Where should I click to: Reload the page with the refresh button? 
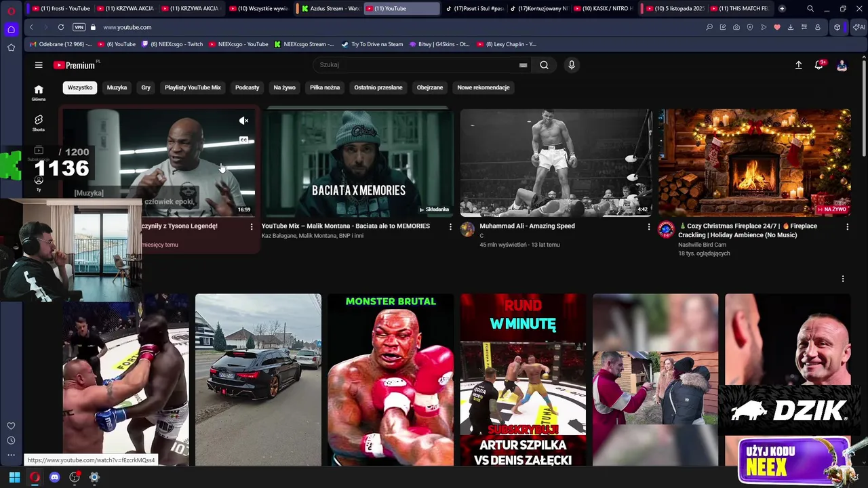61,27
